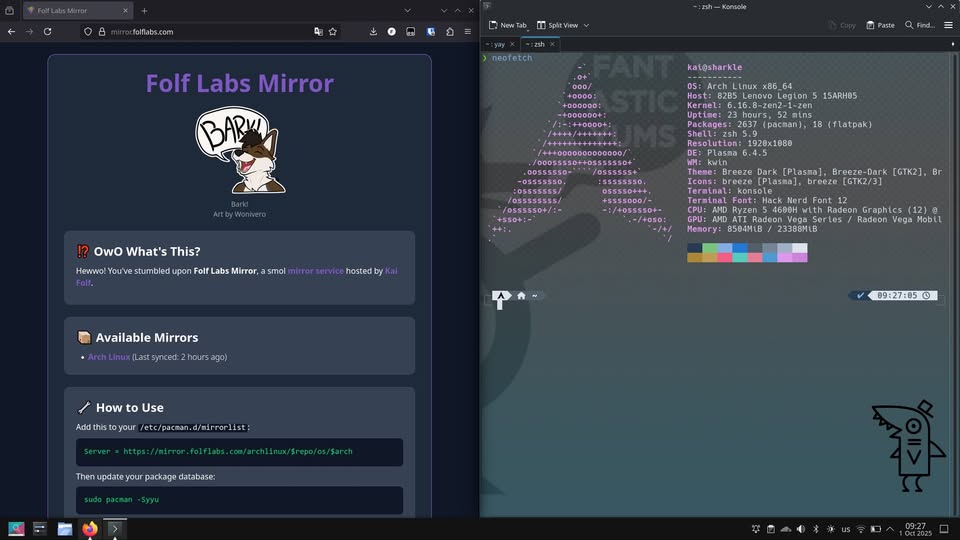Follow the 'mirror service' link
Screen dimensions: 960x540
(x=314, y=271)
